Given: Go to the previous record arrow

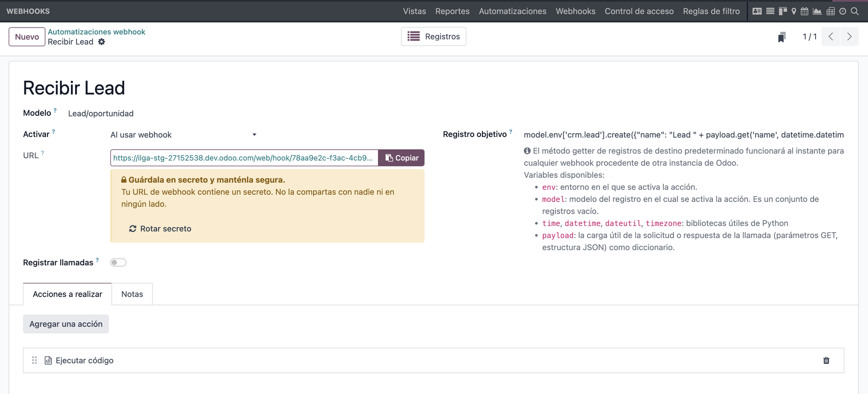Looking at the screenshot, I should coord(830,37).
